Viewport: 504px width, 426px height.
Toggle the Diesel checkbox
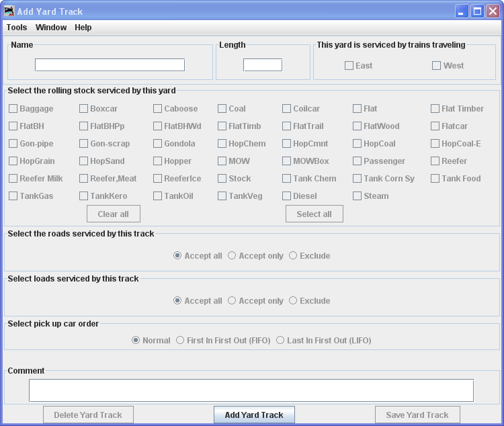[287, 196]
